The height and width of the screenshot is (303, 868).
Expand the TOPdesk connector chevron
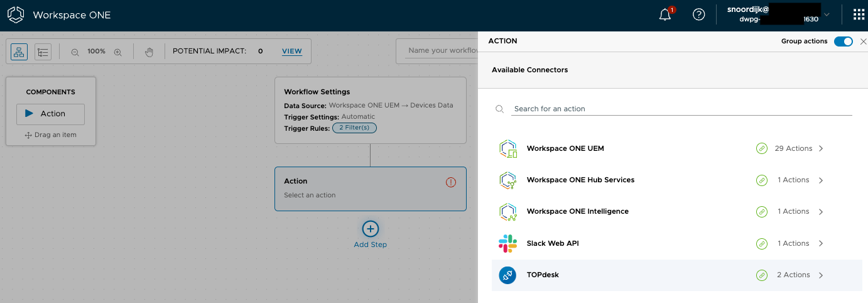tap(821, 275)
